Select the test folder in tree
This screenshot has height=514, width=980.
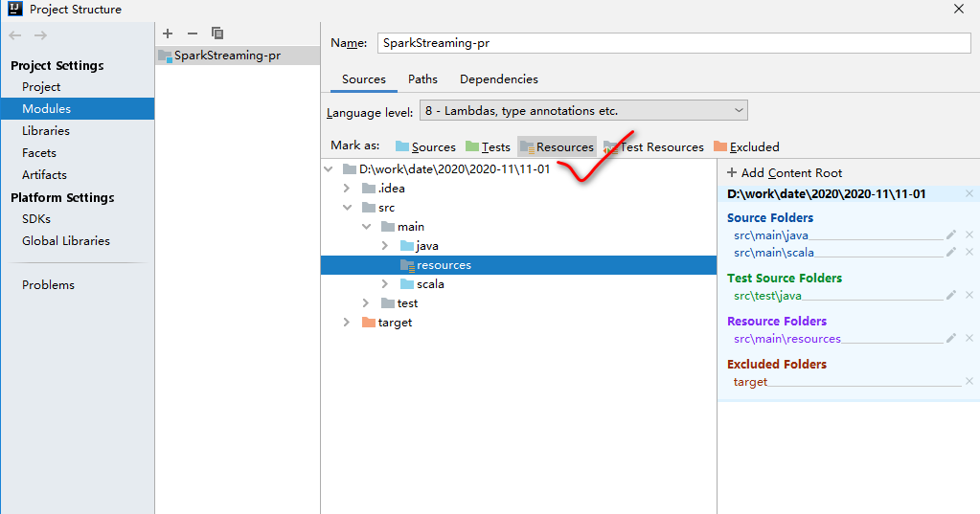[400, 303]
